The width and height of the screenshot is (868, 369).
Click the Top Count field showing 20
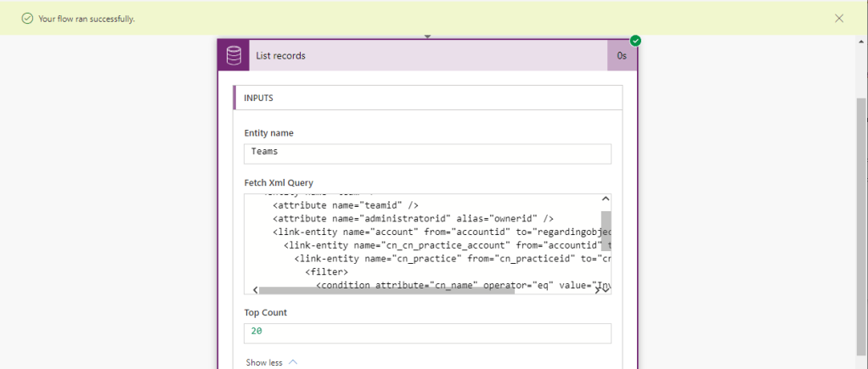coord(427,333)
